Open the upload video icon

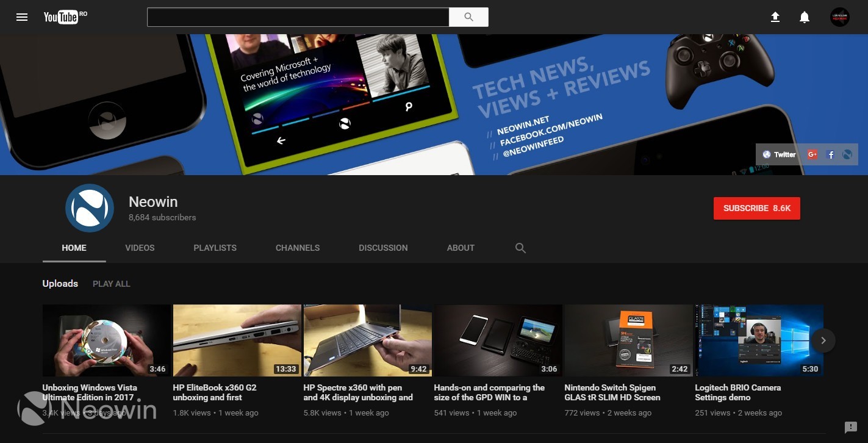pyautogui.click(x=775, y=17)
